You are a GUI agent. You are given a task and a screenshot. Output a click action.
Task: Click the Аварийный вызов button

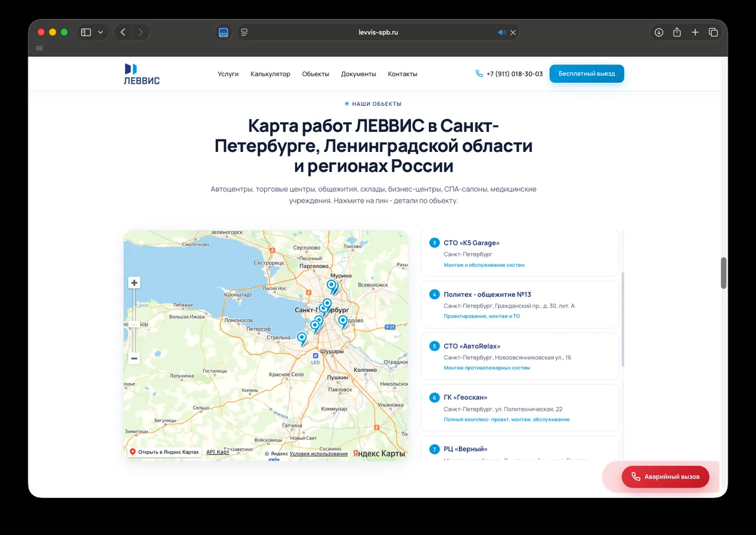point(665,476)
